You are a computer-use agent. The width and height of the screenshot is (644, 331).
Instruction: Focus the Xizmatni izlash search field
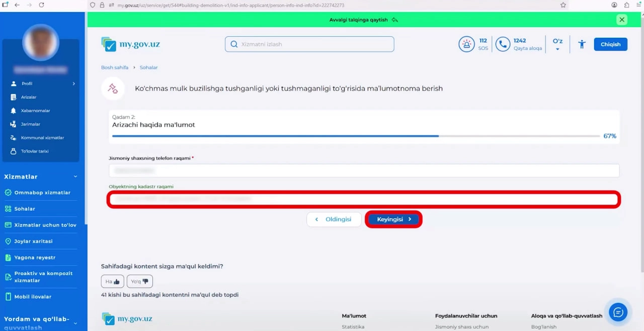pyautogui.click(x=309, y=44)
